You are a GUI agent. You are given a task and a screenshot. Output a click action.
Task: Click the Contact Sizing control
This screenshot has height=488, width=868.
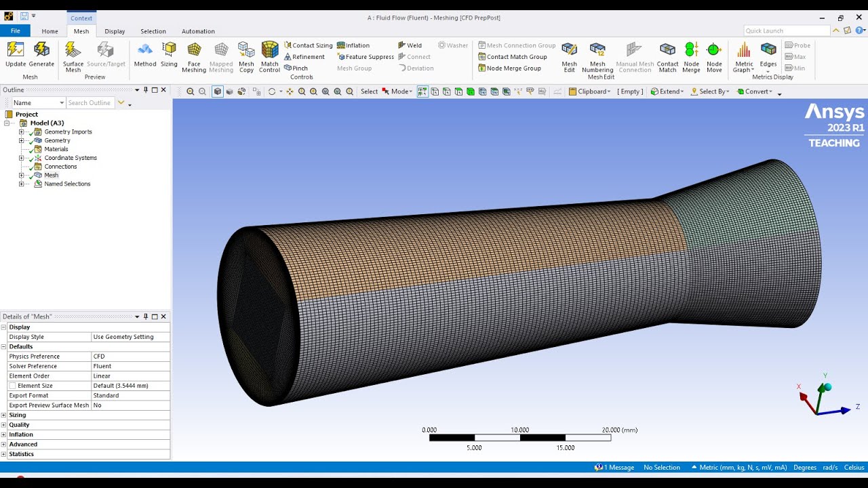[x=309, y=45]
